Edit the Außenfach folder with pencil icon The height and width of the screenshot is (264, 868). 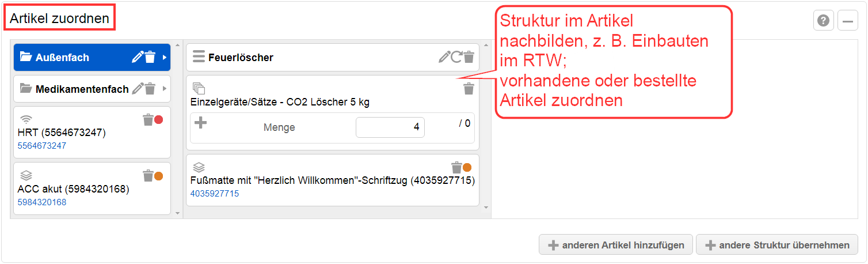tap(138, 56)
